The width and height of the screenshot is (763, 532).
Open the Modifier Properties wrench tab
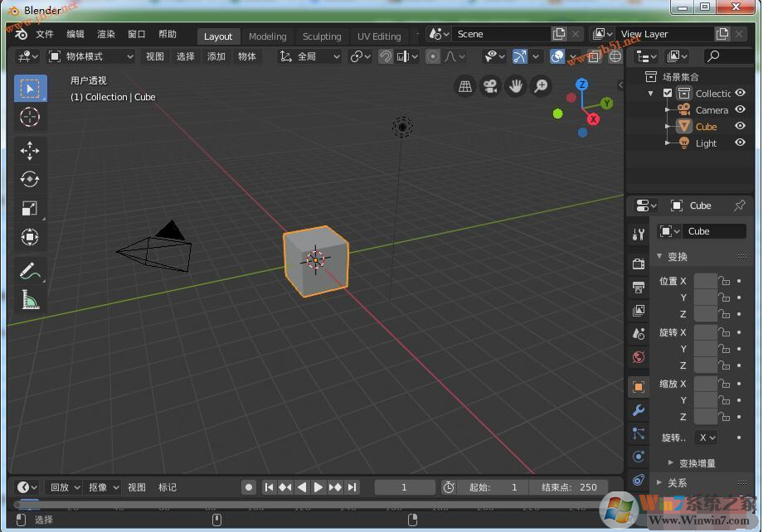click(638, 409)
